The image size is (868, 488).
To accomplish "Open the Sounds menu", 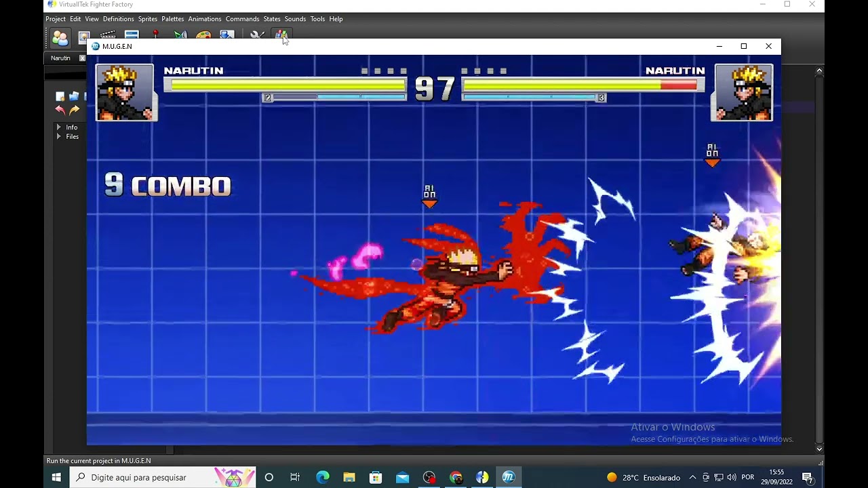I will 296,19.
